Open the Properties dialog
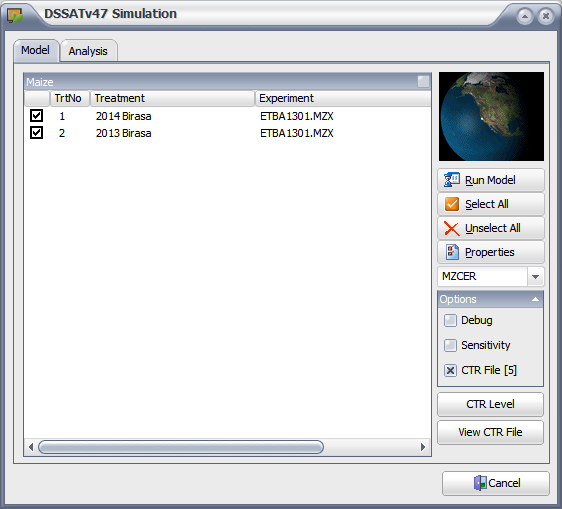This screenshot has width=562, height=509. tap(491, 252)
